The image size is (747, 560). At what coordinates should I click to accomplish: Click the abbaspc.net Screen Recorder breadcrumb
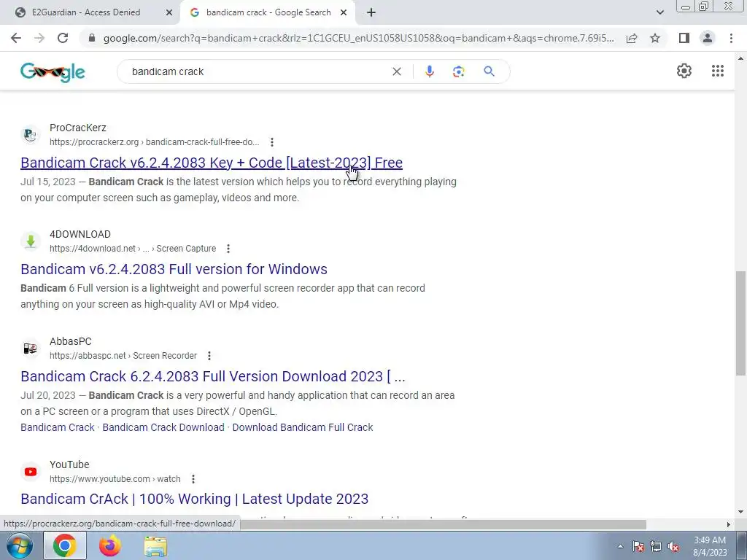click(123, 356)
